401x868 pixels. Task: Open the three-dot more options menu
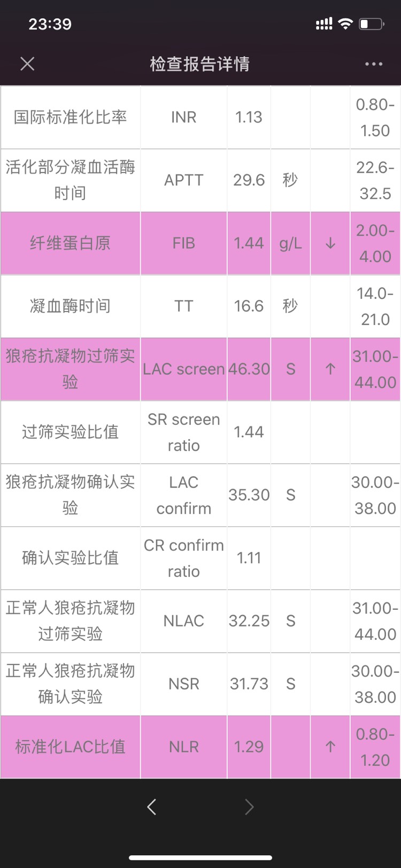tap(373, 64)
